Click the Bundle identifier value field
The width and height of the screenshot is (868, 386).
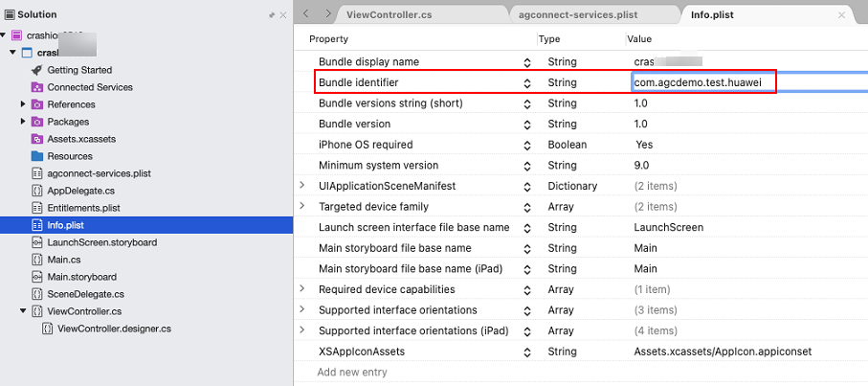pyautogui.click(x=703, y=83)
